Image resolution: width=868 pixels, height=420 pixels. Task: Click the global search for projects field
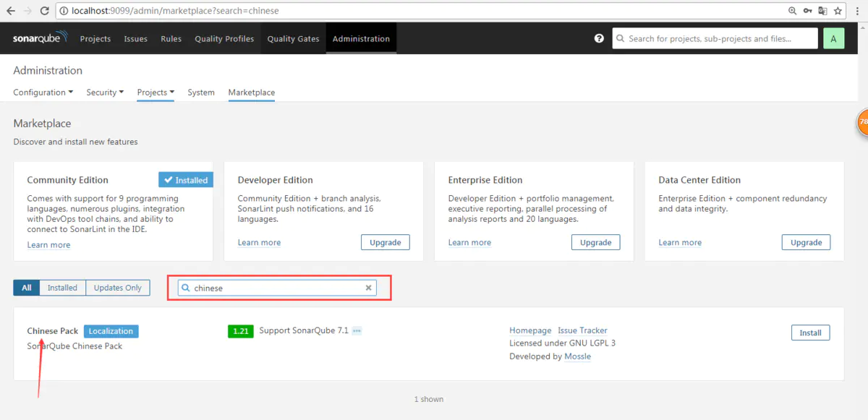tap(715, 39)
